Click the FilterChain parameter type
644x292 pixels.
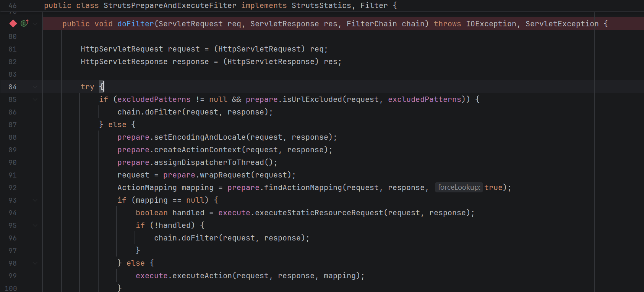click(x=372, y=24)
